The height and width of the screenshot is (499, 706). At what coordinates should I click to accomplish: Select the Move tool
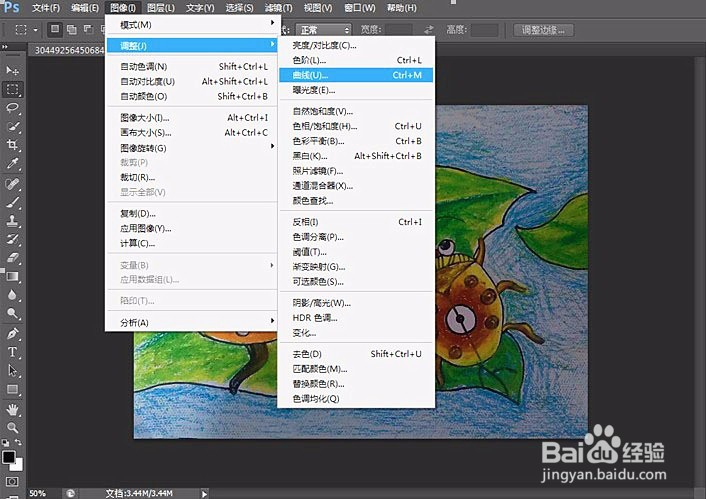12,71
